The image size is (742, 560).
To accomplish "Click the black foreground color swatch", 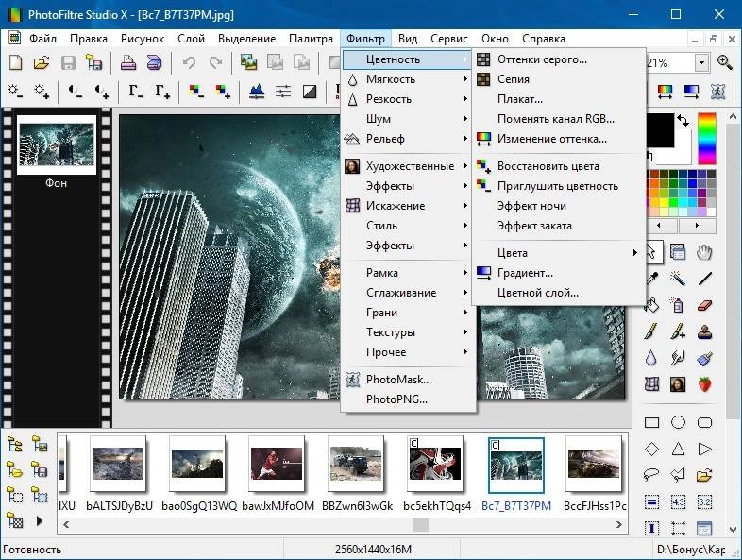I will tap(661, 129).
